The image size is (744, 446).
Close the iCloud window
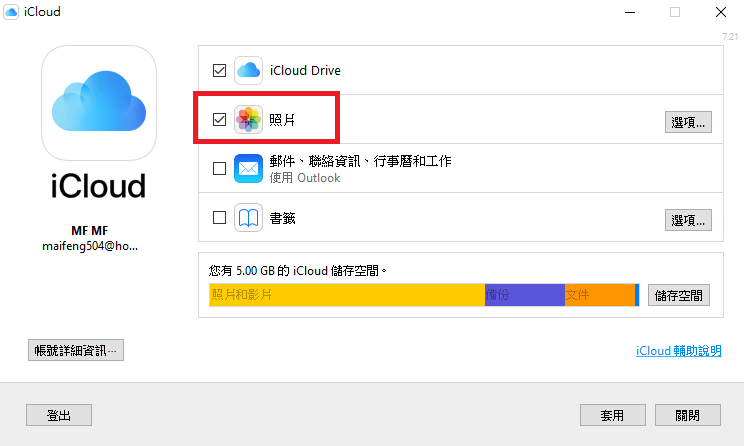721,12
